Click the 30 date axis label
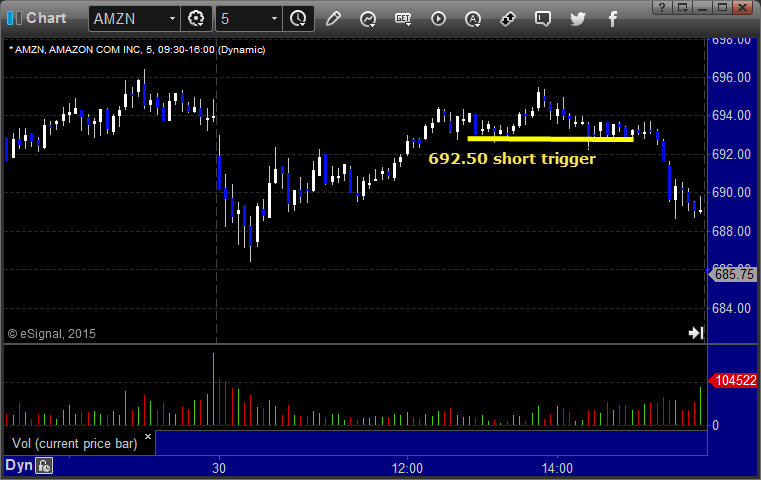The height and width of the screenshot is (480, 761). click(x=219, y=468)
